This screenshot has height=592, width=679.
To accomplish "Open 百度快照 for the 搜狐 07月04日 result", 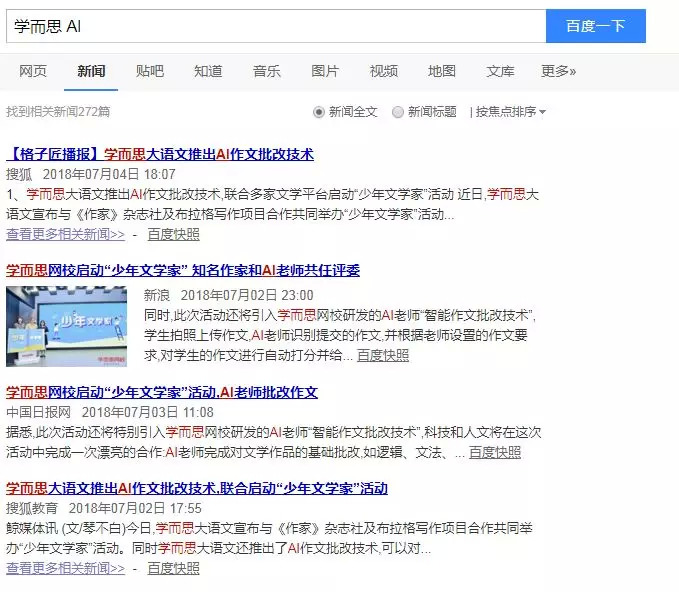I will [x=174, y=234].
